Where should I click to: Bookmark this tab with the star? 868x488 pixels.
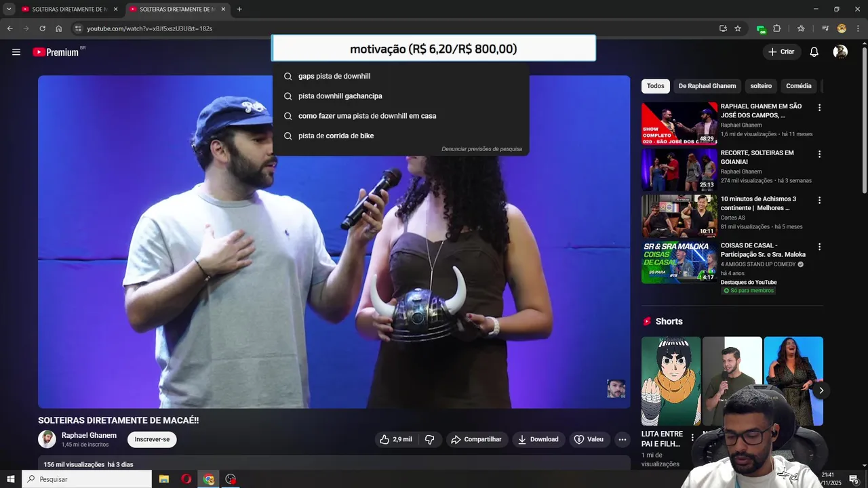(738, 28)
